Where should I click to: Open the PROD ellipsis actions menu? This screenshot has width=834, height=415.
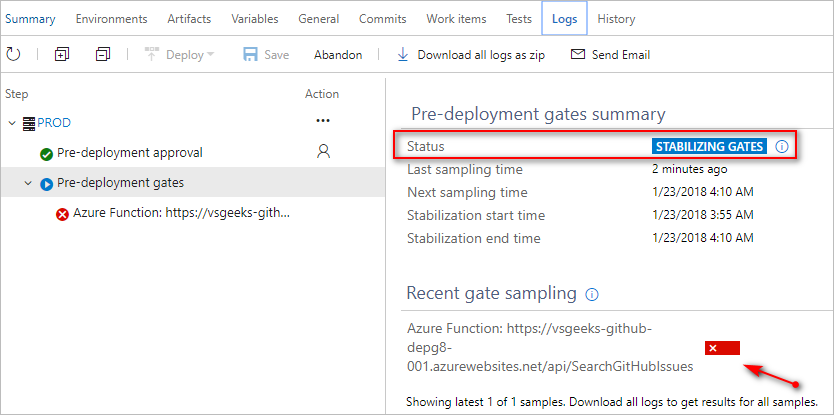pos(322,122)
